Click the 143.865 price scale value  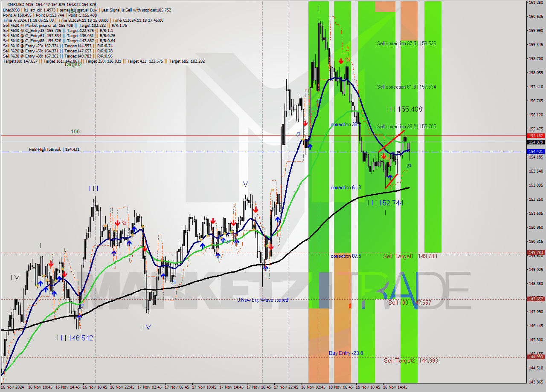535,382
